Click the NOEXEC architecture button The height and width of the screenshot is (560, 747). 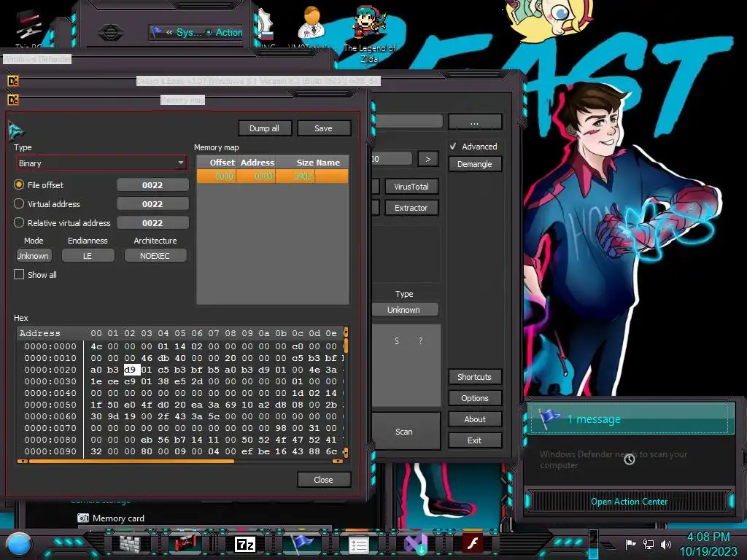pos(155,256)
